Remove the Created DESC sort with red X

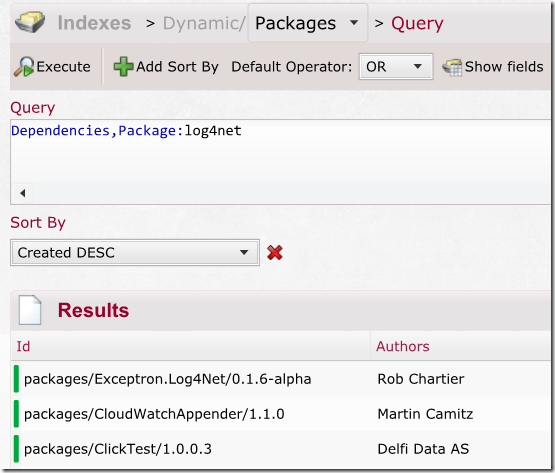(275, 253)
